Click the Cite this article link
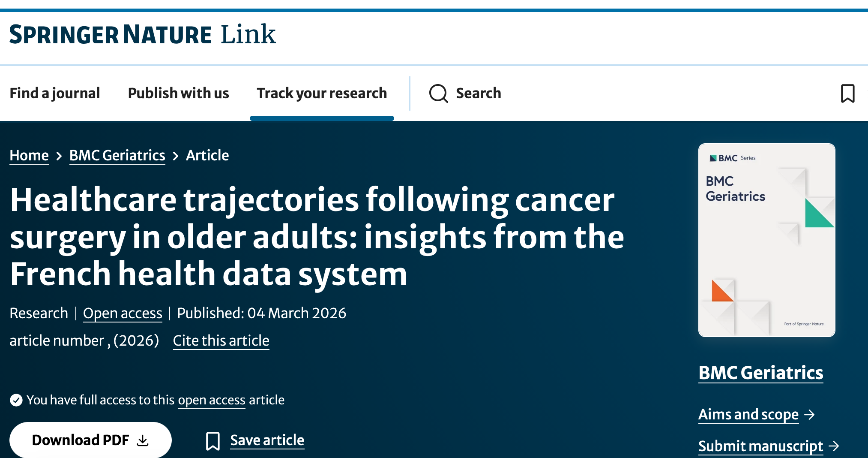The height and width of the screenshot is (458, 868). point(221,340)
